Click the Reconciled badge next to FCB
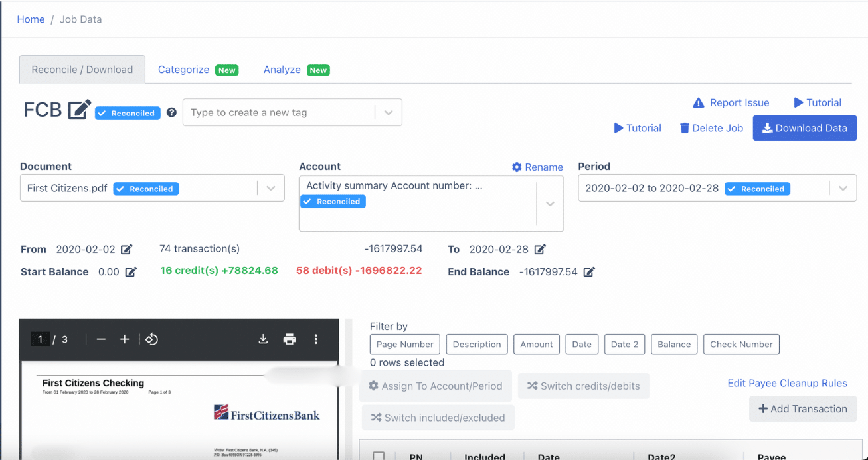The width and height of the screenshot is (868, 460). [128, 114]
